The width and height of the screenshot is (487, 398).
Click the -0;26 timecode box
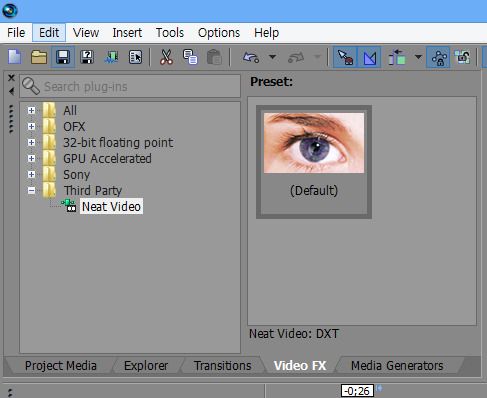point(357,390)
